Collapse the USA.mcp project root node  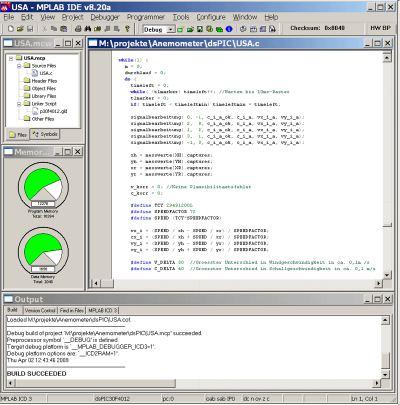pos(11,58)
